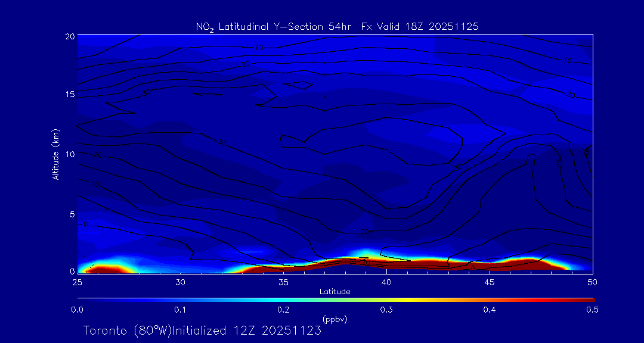Click altitude axis tick label 10
Screen dimensions: 644x343
(70, 154)
